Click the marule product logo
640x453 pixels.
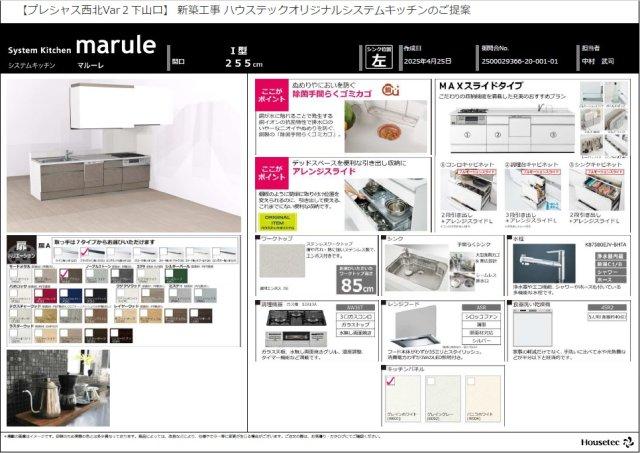(x=115, y=48)
